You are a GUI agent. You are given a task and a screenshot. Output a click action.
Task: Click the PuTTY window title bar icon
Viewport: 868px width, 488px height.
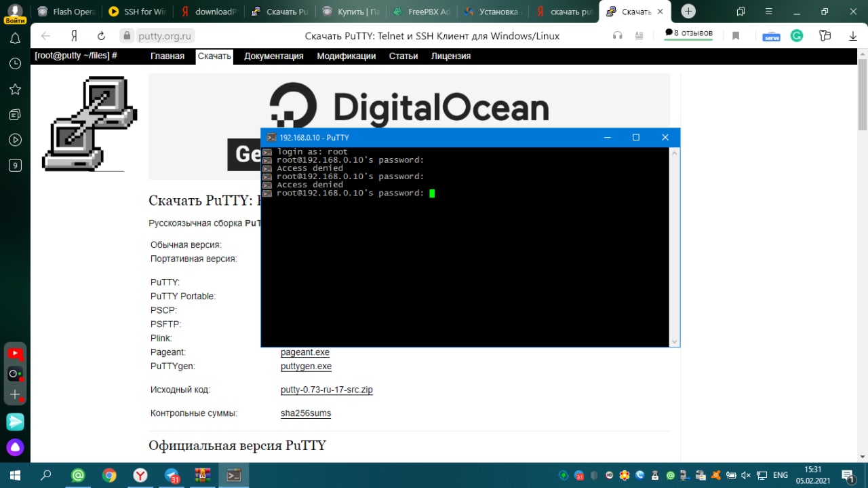pos(271,138)
